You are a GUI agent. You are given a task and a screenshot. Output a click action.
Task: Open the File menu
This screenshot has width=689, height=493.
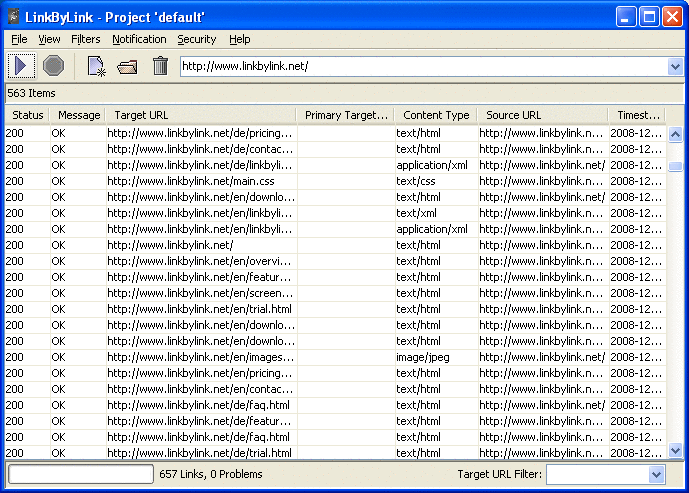19,40
